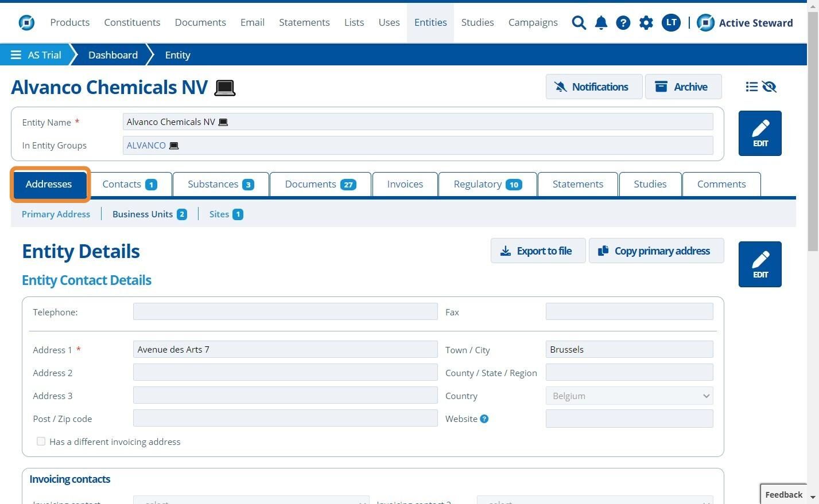
Task: Switch to the Studies entity tab
Action: (x=650, y=184)
